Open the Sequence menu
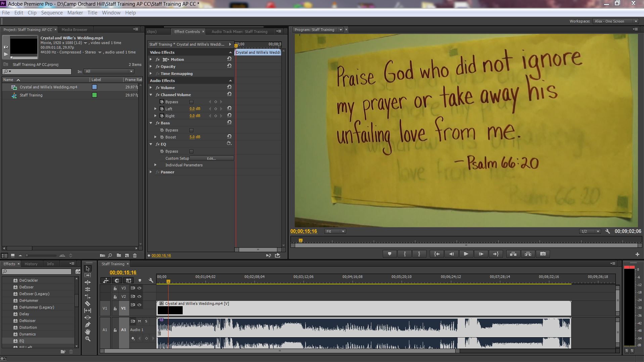 click(52, 13)
